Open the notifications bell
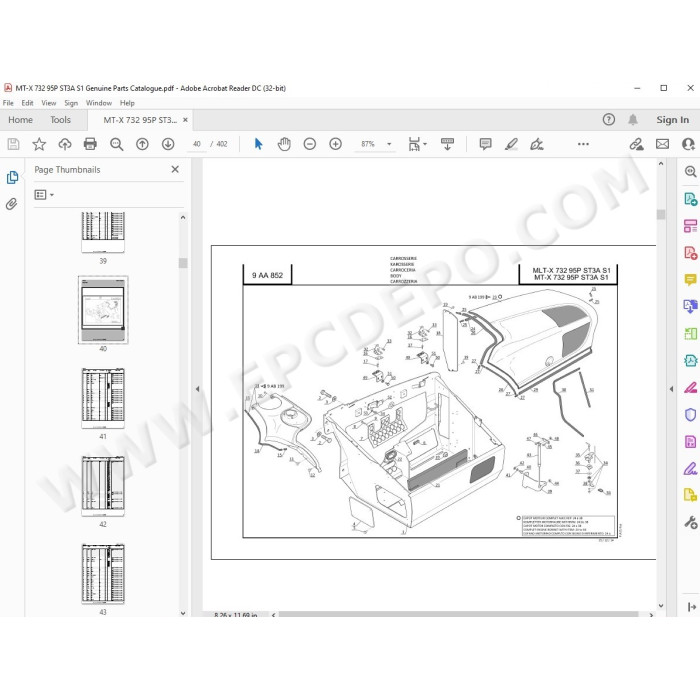 click(633, 119)
